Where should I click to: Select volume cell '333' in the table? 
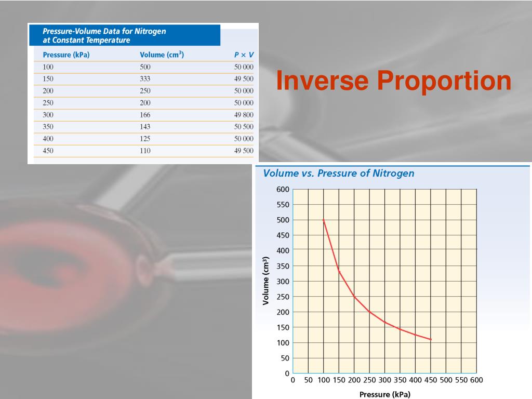[145, 79]
